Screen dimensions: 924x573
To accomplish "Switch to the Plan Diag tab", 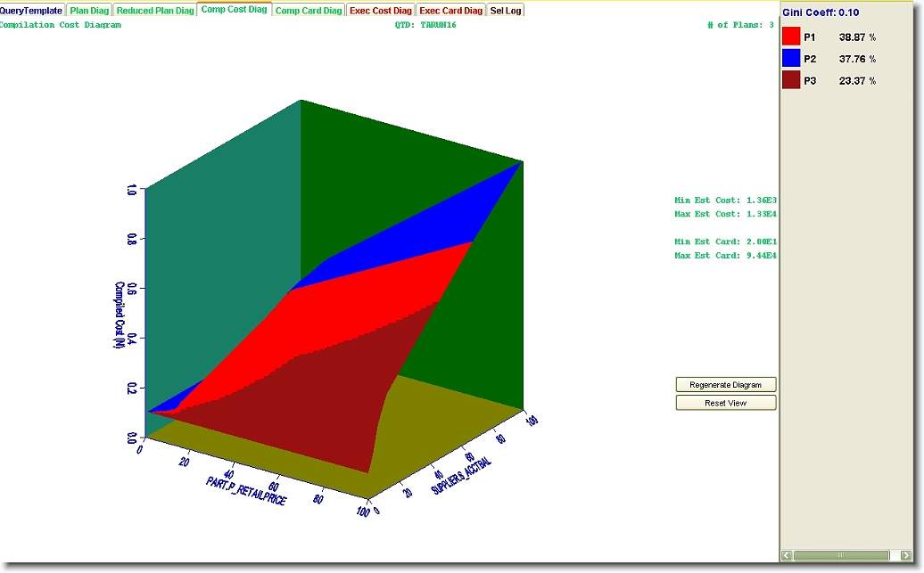I will 89,11.
